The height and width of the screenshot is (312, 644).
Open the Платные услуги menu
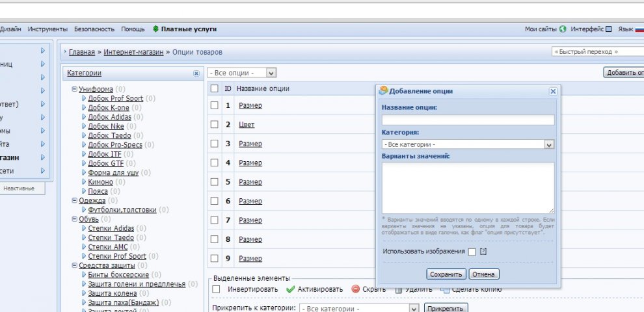(189, 29)
